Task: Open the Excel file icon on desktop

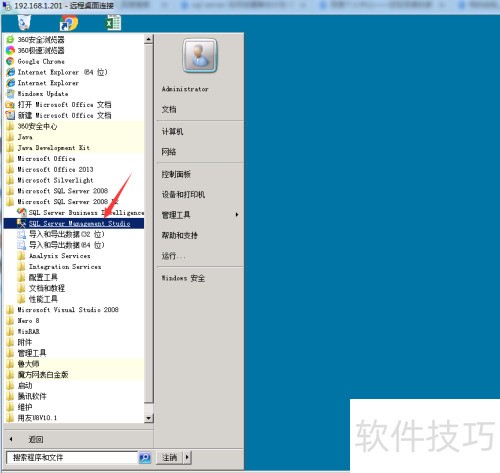Action: 113,23
